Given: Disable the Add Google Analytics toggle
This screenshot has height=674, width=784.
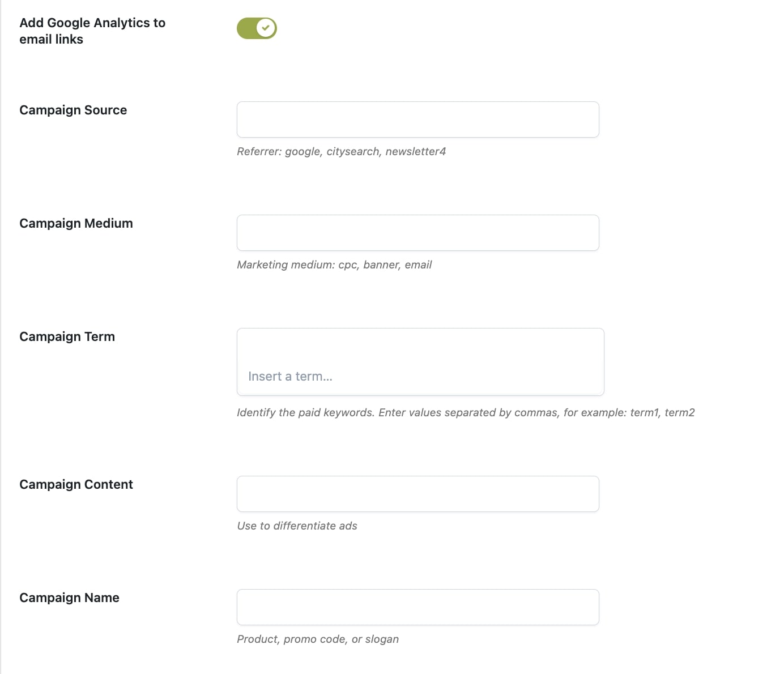Looking at the screenshot, I should (257, 28).
